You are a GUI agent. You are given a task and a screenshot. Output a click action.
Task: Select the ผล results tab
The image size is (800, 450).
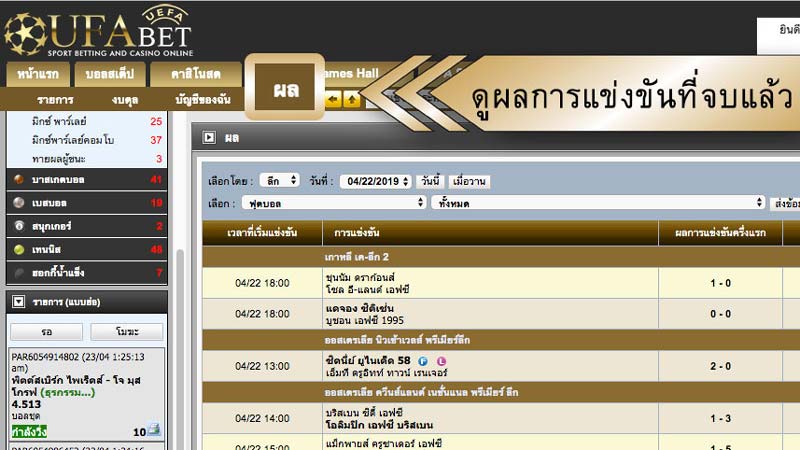point(285,87)
